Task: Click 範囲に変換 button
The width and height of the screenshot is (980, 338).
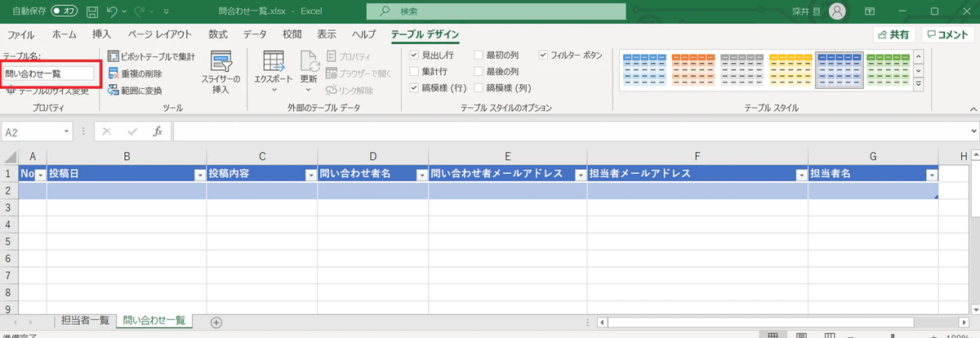Action: click(x=135, y=90)
